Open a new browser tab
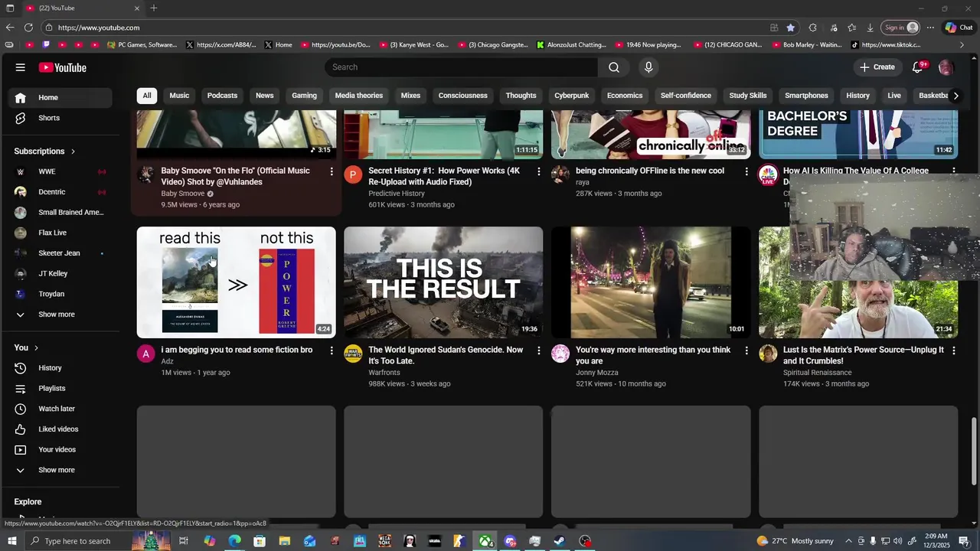Viewport: 980px width, 551px height. pos(154,8)
